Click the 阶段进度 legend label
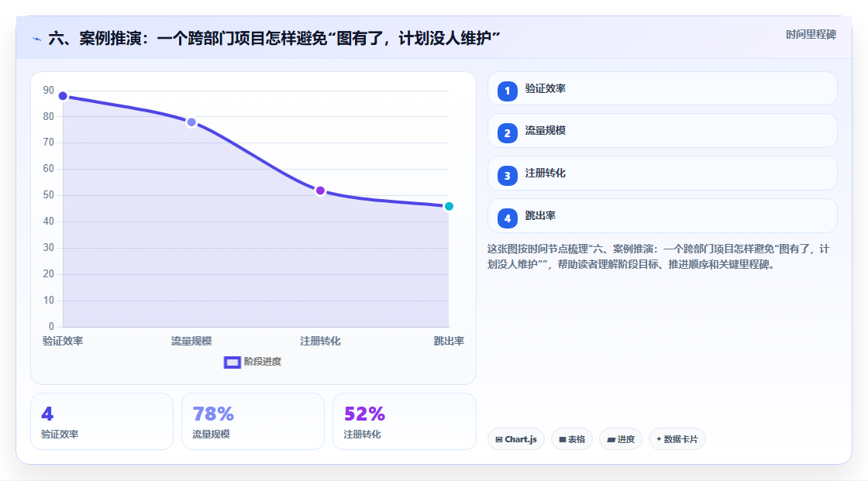Image resolution: width=868 pixels, height=481 pixels. tap(263, 362)
